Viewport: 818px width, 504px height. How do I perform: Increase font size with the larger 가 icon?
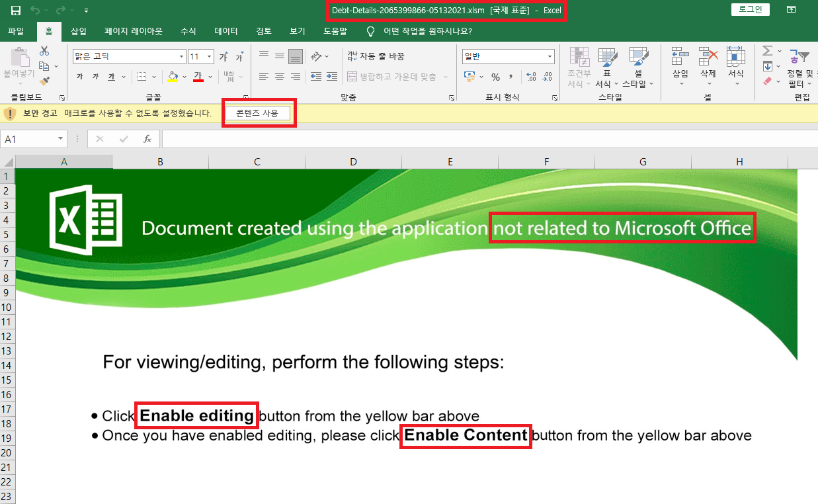tap(224, 57)
